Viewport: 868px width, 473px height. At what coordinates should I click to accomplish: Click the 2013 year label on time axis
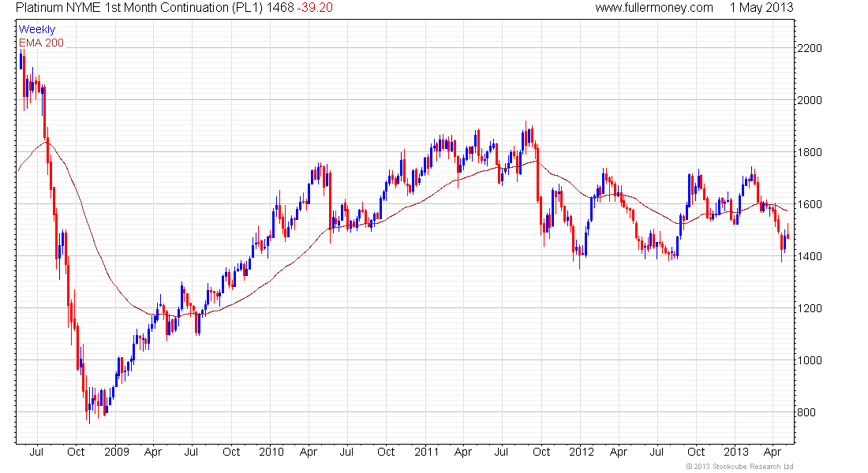pyautogui.click(x=736, y=452)
